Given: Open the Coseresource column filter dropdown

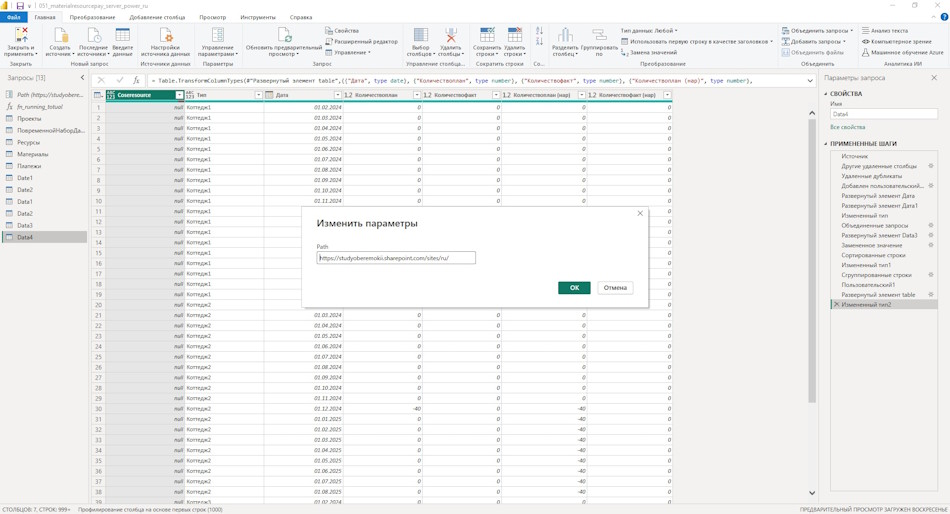Looking at the screenshot, I should click(x=179, y=95).
